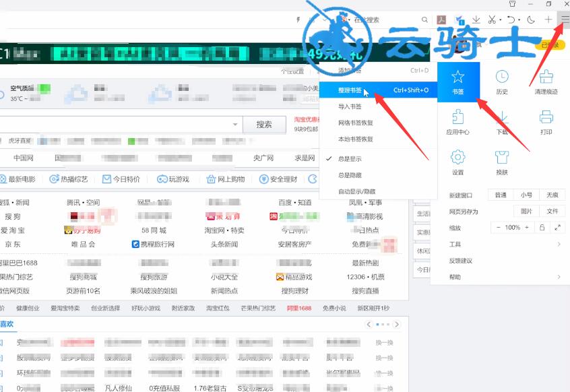Open 今日特价 nav item
570x392 pixels.
121,179
